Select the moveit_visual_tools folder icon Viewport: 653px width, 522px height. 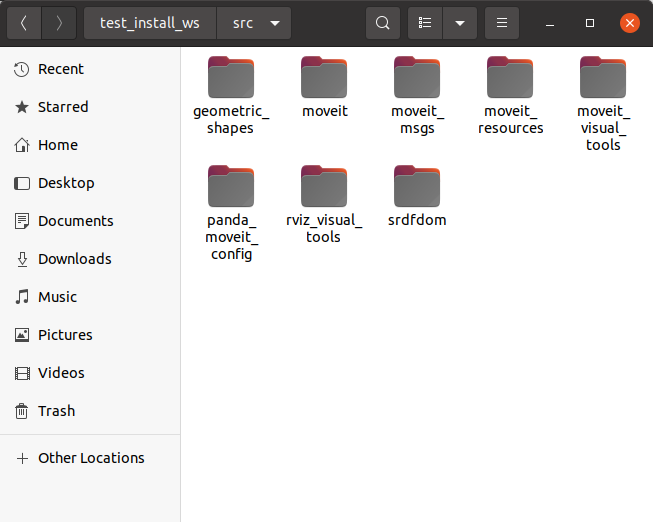pos(603,77)
